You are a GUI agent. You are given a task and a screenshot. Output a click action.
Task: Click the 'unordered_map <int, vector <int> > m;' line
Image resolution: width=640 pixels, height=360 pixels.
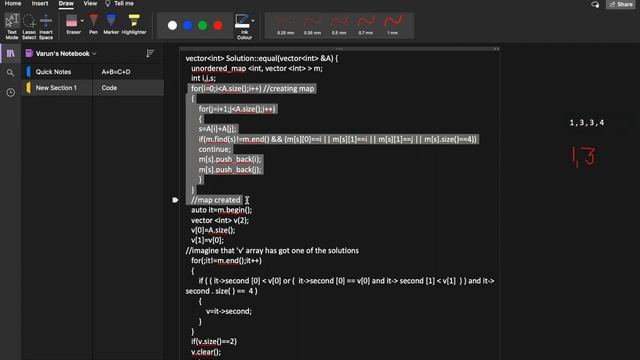click(257, 69)
